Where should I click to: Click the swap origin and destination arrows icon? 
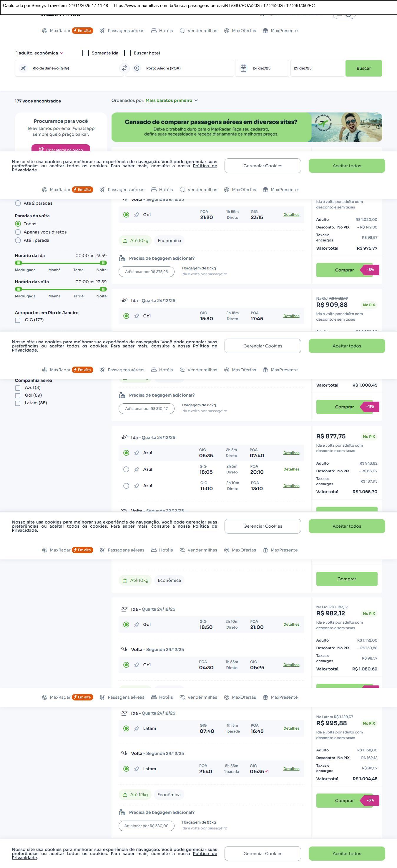(124, 68)
